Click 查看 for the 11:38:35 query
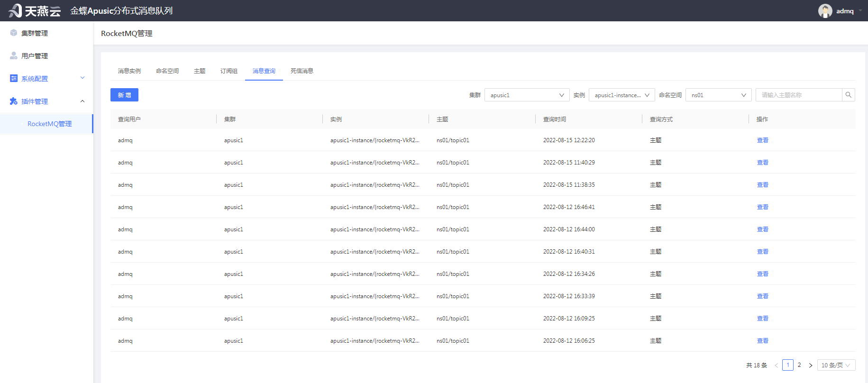868x383 pixels. (x=763, y=184)
